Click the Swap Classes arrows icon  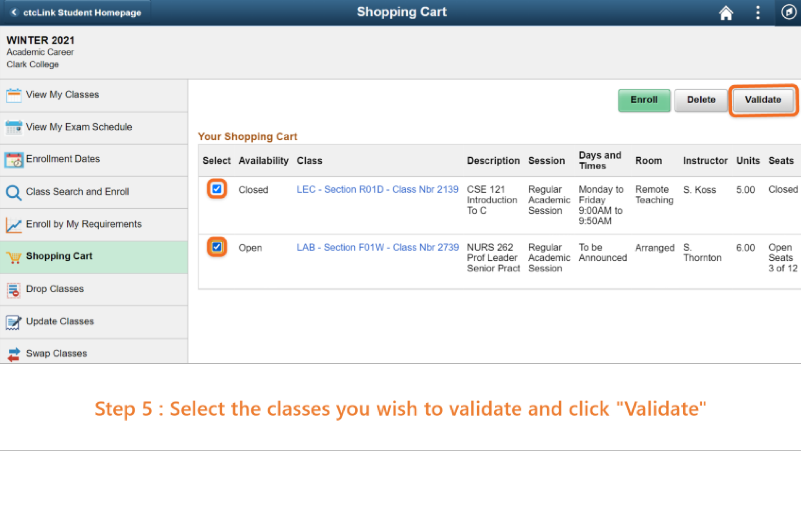(x=14, y=354)
